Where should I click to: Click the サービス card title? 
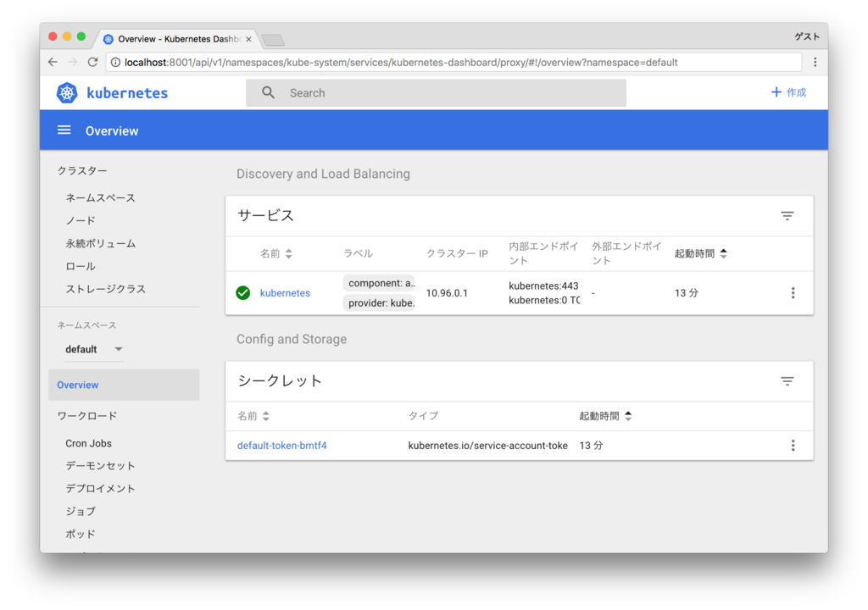coord(265,215)
